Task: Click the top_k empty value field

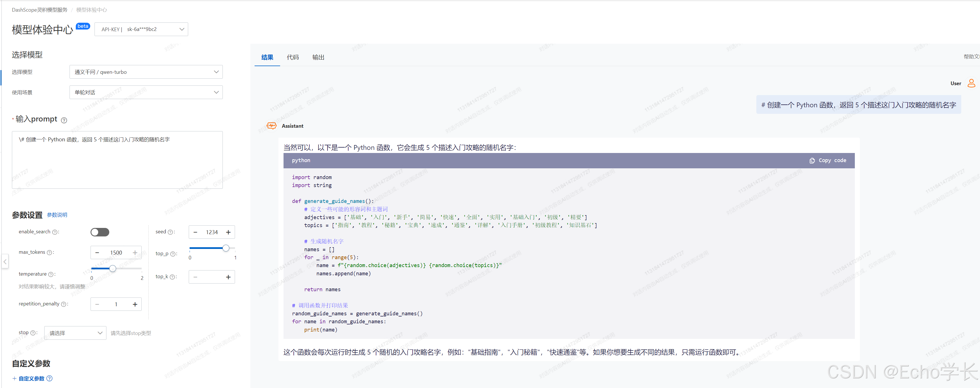Action: (212, 277)
